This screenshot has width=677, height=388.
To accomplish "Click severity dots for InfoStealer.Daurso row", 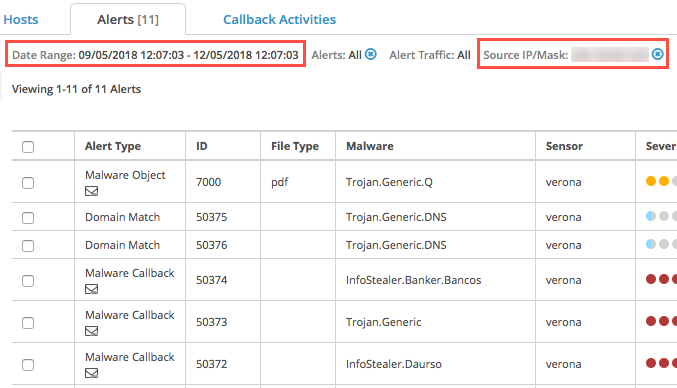I will click(661, 363).
